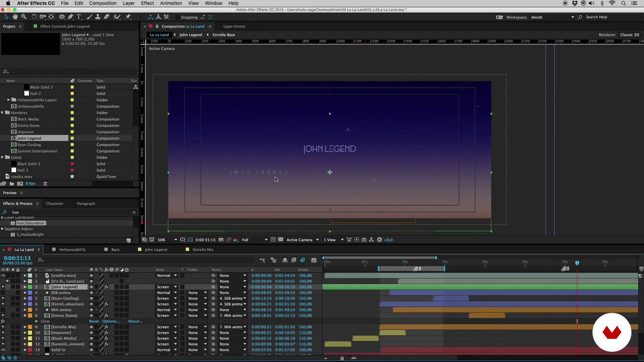The height and width of the screenshot is (362, 644).
Task: Toggle effects fx switch on Estrella Mia layer
Action: (106, 327)
